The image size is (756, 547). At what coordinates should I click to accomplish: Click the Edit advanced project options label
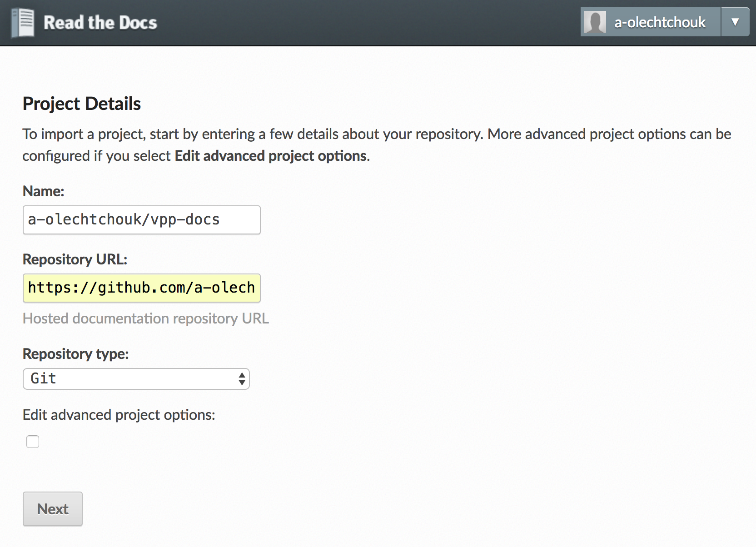[119, 415]
